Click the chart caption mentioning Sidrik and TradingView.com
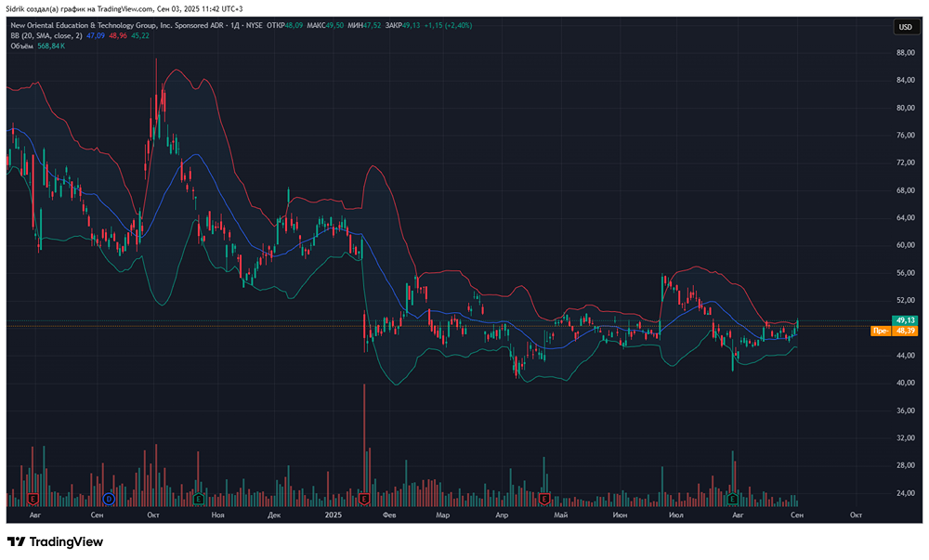The height and width of the screenshot is (560, 929). click(x=124, y=9)
